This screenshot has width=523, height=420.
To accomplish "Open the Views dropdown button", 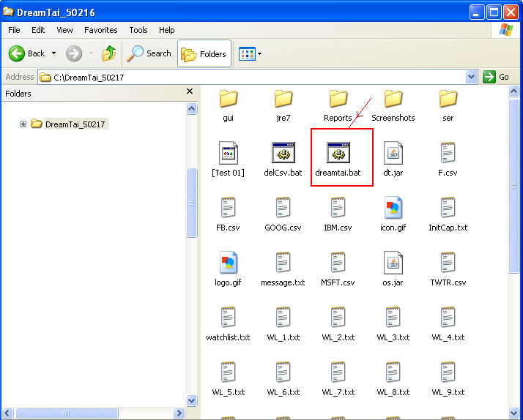I will (251, 53).
